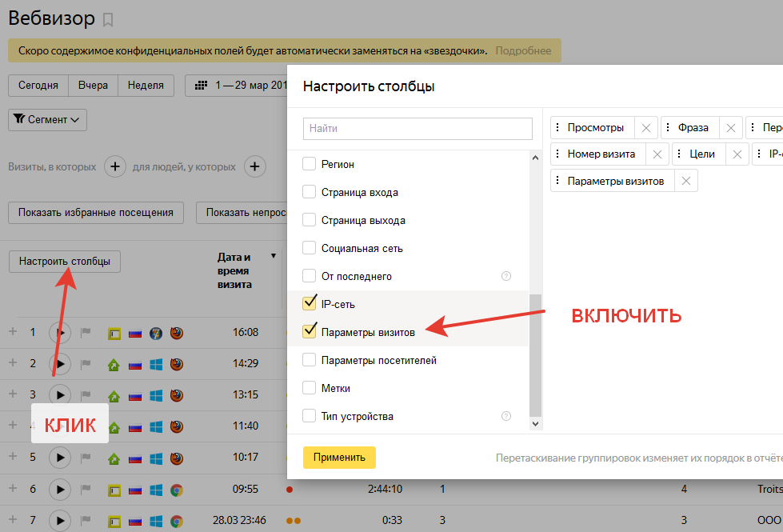The height and width of the screenshot is (532, 783).
Task: Click help icon next to От последнего
Action: (505, 276)
